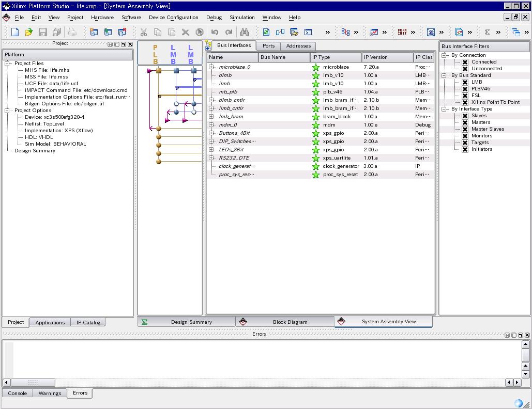Switch to the IP Catalog tab
Image resolution: width=532 pixels, height=409 pixels.
[x=88, y=323]
